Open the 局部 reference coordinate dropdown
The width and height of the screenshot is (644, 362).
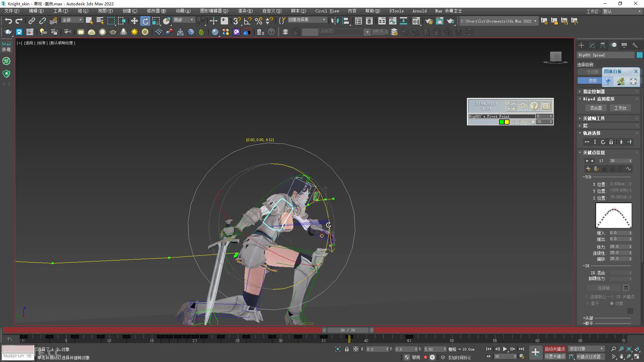coord(183,20)
